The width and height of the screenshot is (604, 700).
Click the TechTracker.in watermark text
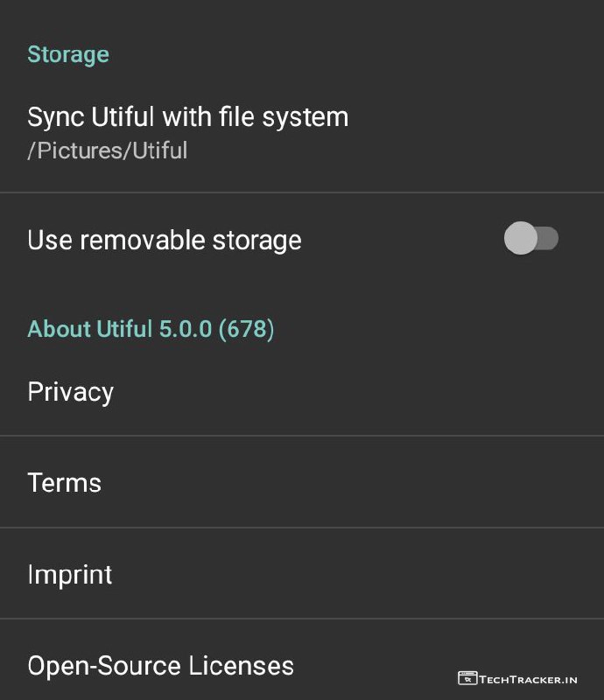click(x=528, y=678)
